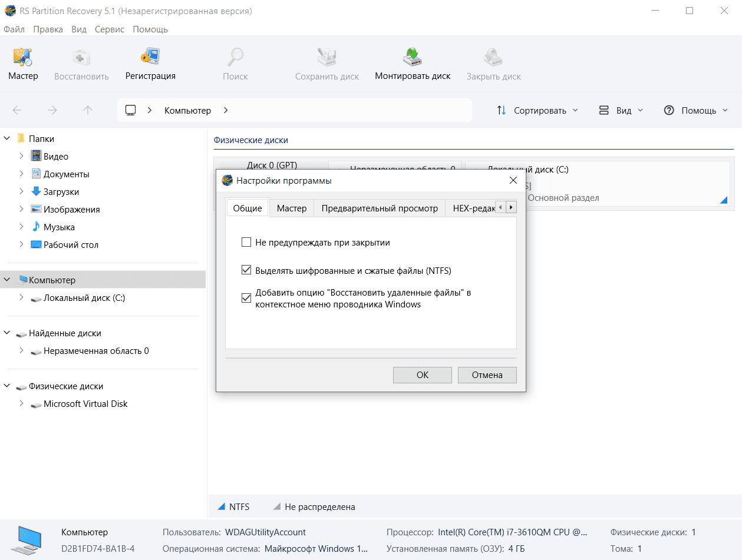Select the Компьютер node in the tree
Viewport: 742px width, 560px height.
(x=52, y=280)
